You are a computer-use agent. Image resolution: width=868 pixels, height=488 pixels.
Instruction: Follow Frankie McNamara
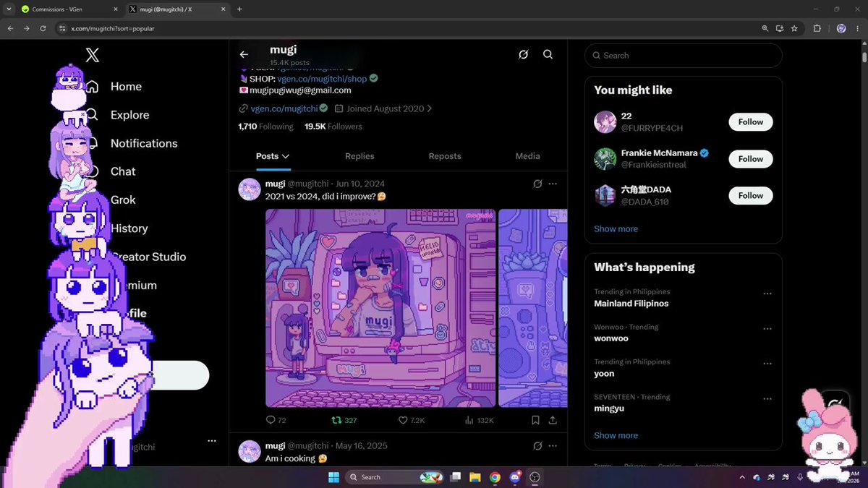coord(751,159)
